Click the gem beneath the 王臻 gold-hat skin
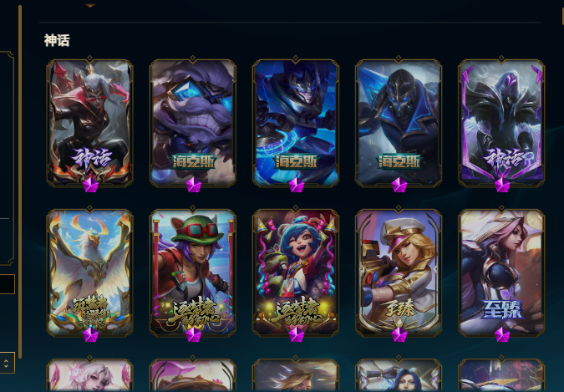 click(399, 335)
